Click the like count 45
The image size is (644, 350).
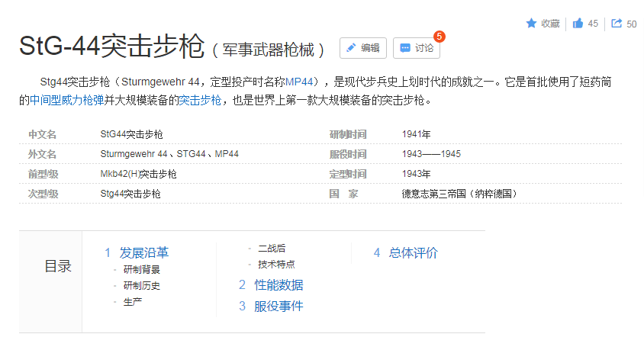pos(593,24)
